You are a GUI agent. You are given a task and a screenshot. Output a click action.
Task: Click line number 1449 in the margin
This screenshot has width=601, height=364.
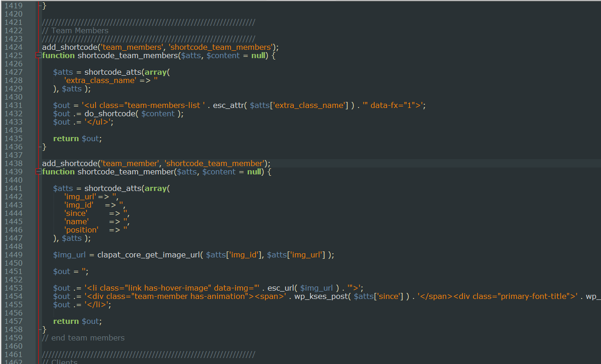pos(13,255)
